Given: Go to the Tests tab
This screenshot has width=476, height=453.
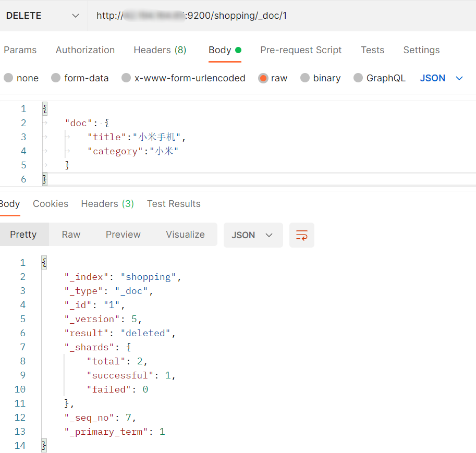Looking at the screenshot, I should (372, 50).
